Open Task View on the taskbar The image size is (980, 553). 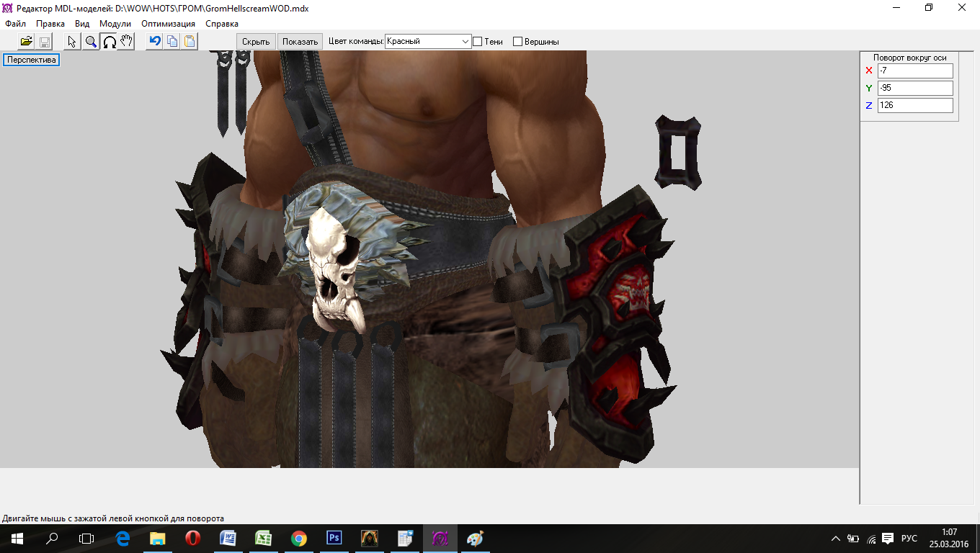pyautogui.click(x=86, y=539)
